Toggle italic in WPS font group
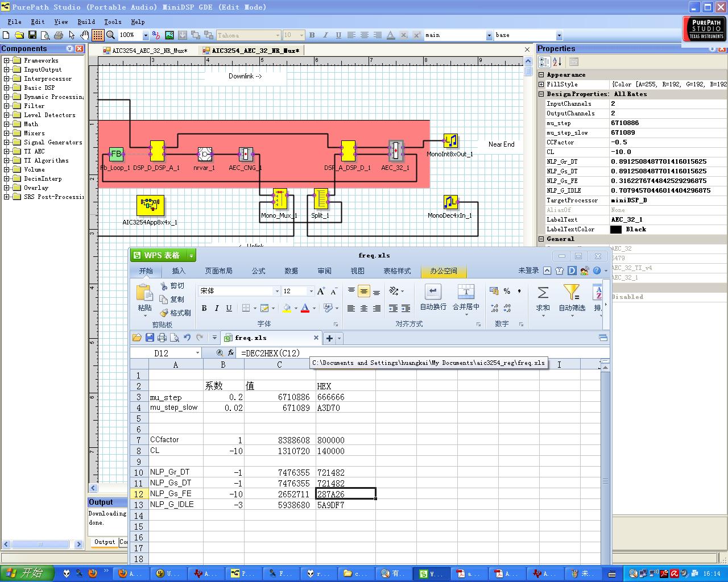 point(217,308)
